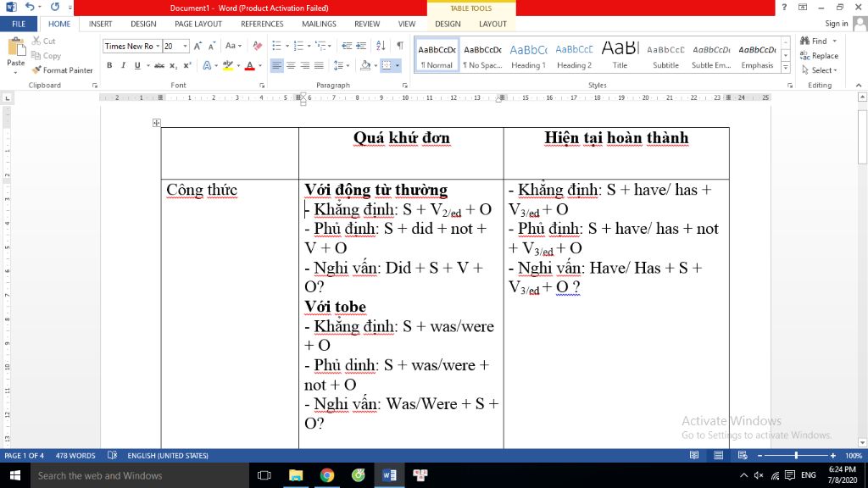Click the Paste clipboard icon

coord(16,47)
